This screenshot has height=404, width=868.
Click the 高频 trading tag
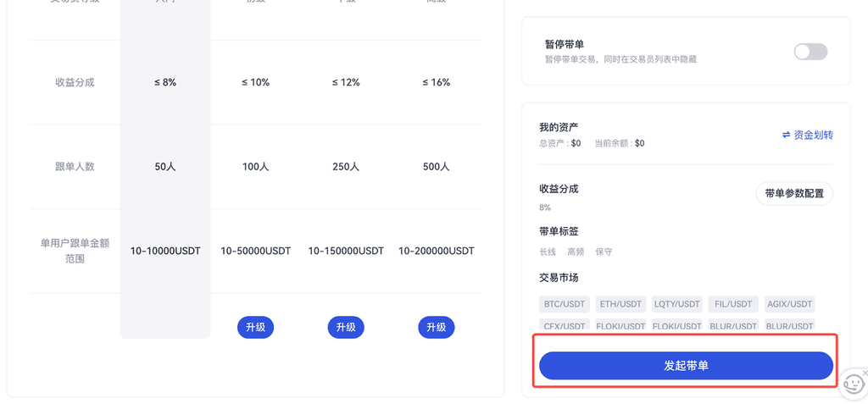(576, 252)
